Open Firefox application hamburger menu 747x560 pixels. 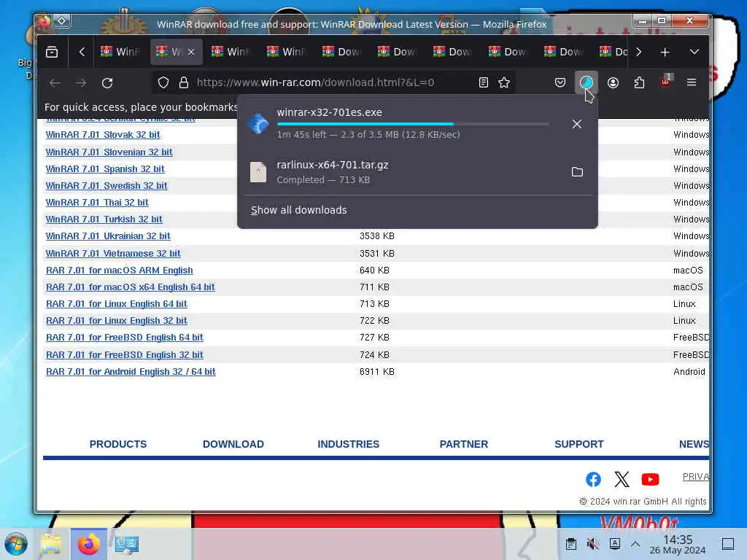point(692,83)
